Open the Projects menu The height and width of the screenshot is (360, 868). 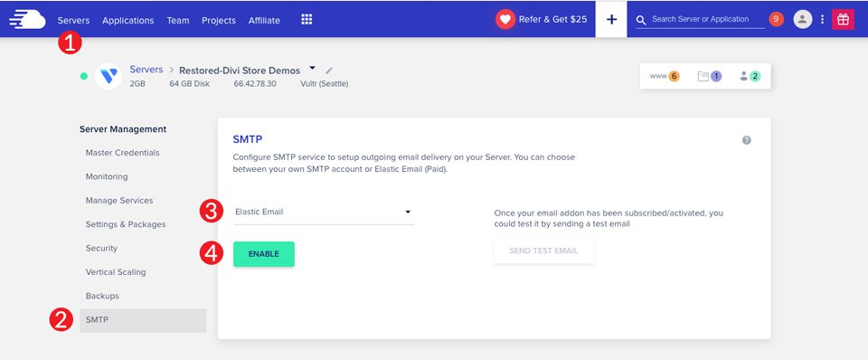(219, 21)
